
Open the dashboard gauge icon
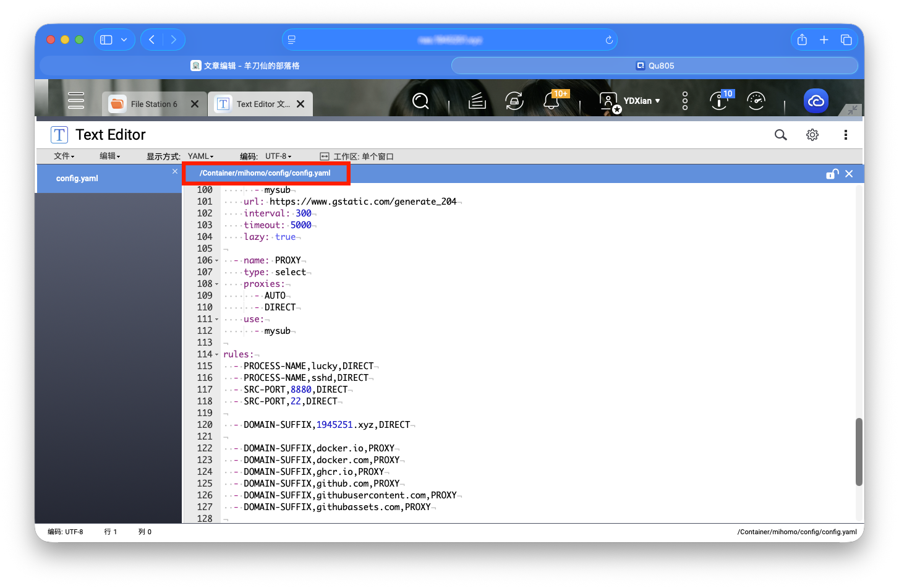click(x=756, y=101)
